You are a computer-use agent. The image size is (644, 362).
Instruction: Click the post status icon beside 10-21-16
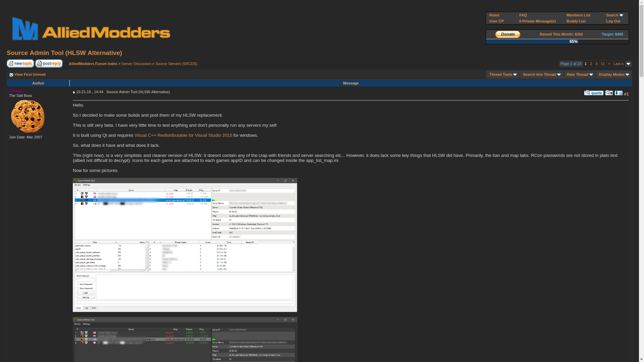74,92
